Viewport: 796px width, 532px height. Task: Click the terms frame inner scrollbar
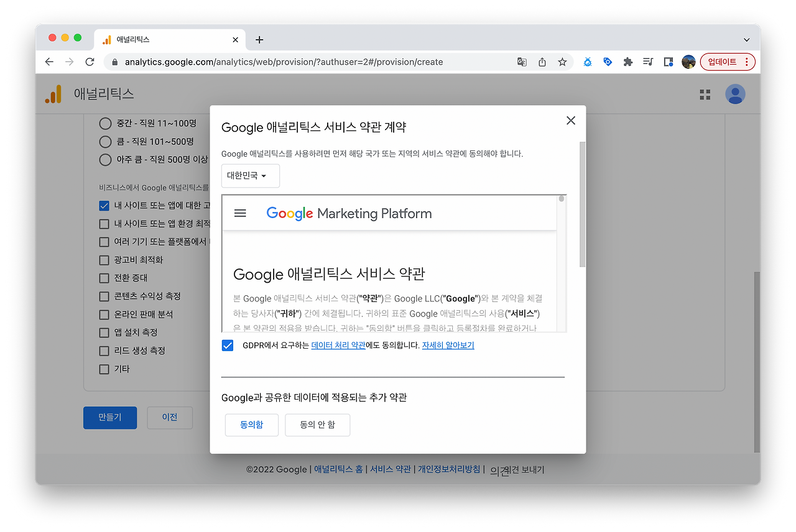562,199
